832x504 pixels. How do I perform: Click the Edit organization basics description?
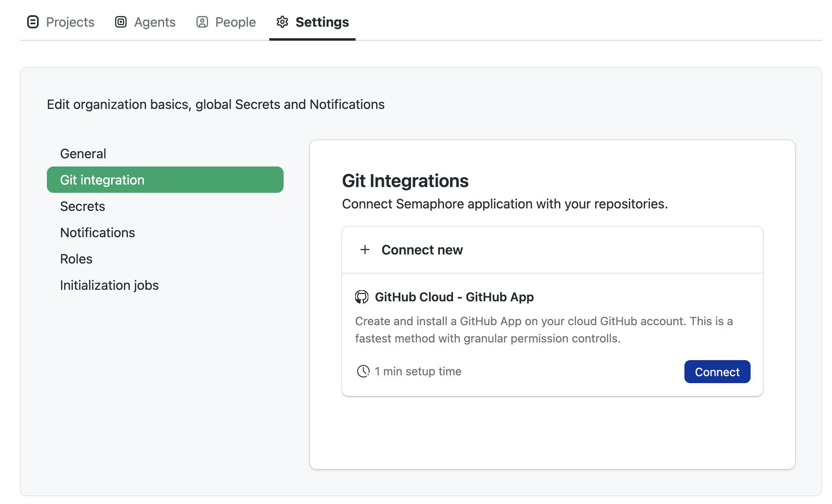216,104
